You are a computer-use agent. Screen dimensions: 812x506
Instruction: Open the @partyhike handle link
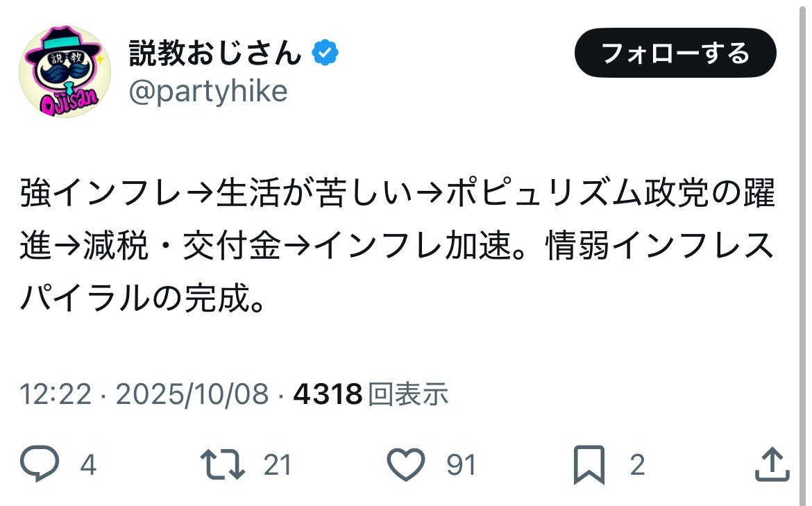(x=208, y=91)
